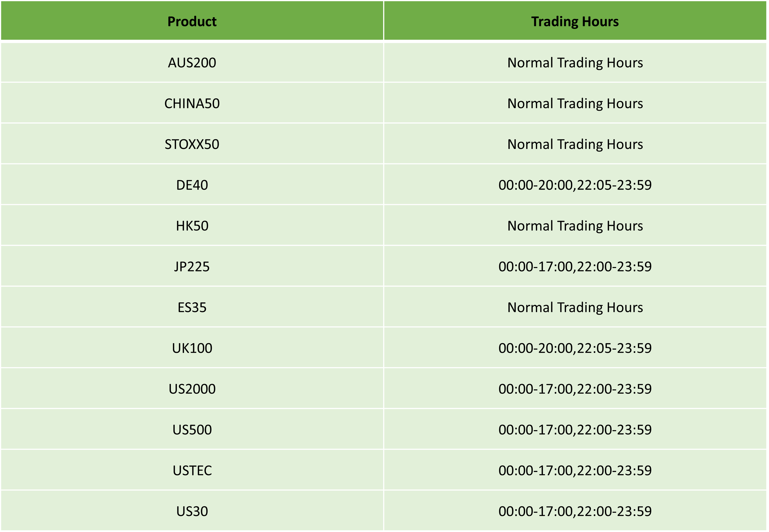The width and height of the screenshot is (769, 532).
Task: Select the AUS200 product cell
Action: pyautogui.click(x=192, y=63)
